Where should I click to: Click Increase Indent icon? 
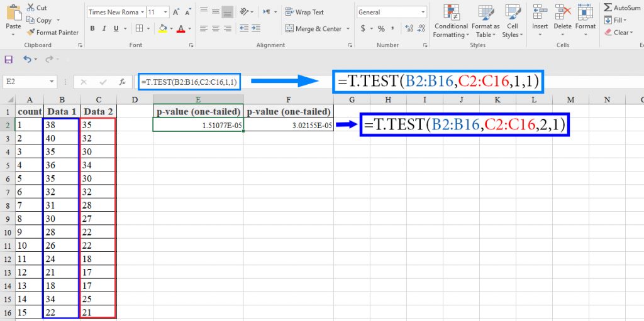[x=256, y=29]
